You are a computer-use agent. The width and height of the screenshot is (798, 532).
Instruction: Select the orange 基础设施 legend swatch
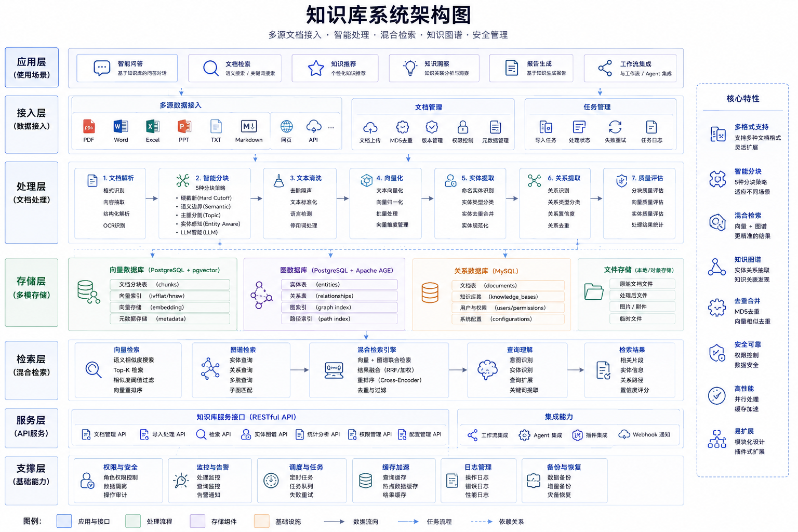(261, 521)
